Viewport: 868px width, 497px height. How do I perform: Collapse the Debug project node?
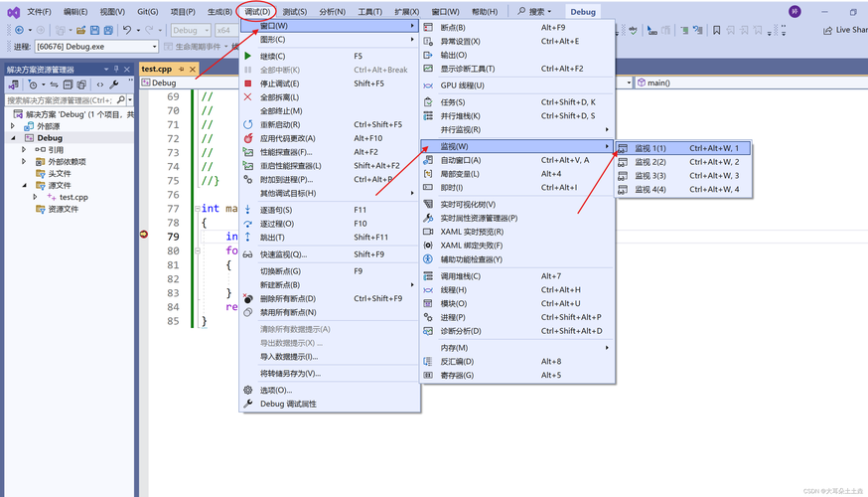click(x=13, y=138)
